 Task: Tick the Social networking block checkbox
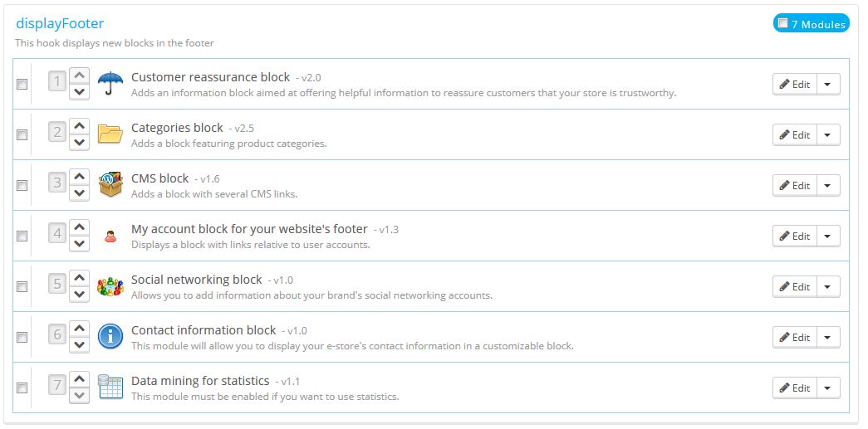point(22,286)
